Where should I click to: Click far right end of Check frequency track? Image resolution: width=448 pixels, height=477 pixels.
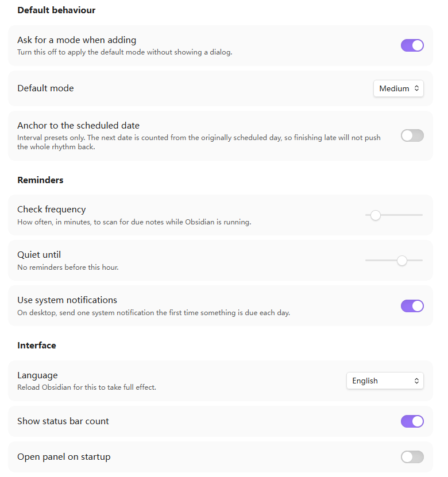pos(422,215)
